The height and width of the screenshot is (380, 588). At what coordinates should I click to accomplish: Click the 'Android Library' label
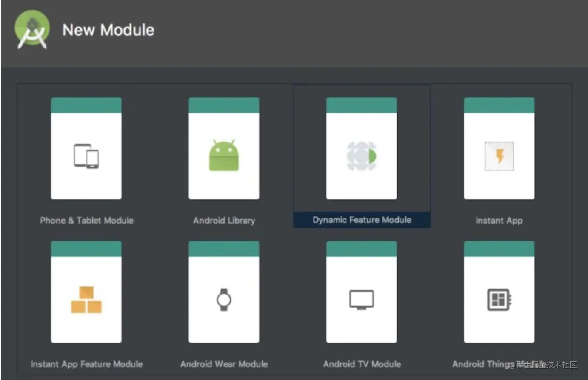tap(224, 221)
